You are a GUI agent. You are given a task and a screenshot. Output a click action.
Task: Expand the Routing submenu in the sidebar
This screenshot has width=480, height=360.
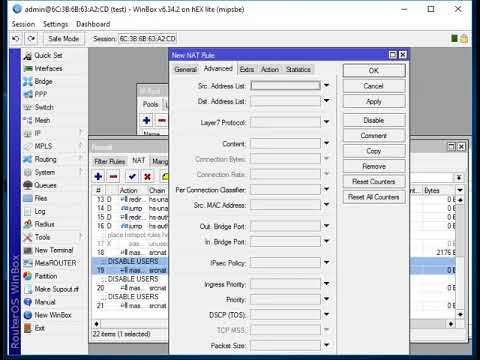pyautogui.click(x=52, y=159)
